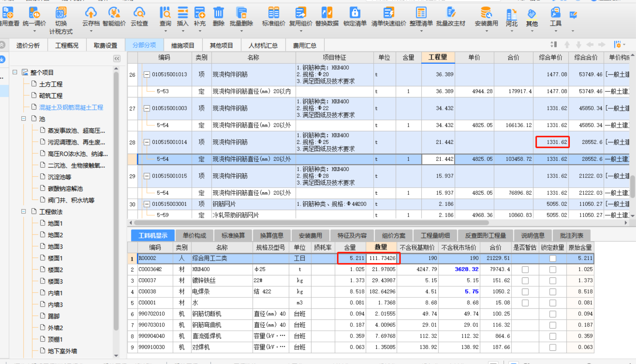Click the move-up arrow above the table
Viewport: 636px width, 364px height.
pos(567,45)
